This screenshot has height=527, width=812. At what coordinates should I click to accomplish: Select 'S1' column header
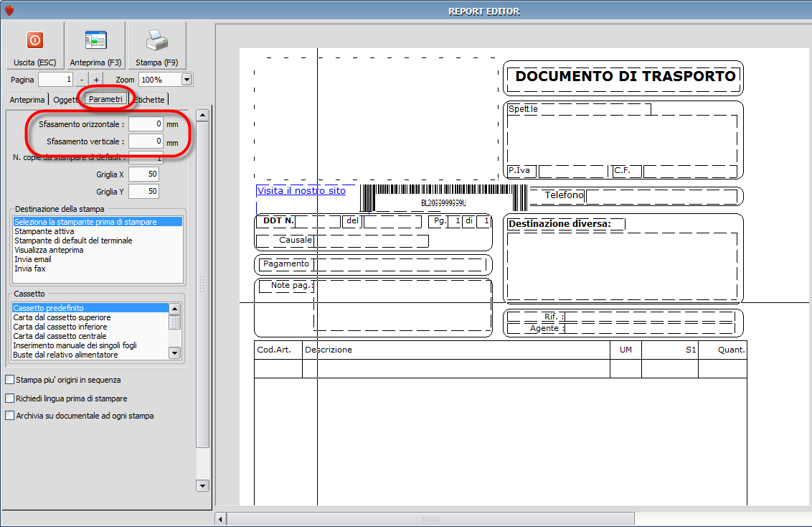[691, 350]
